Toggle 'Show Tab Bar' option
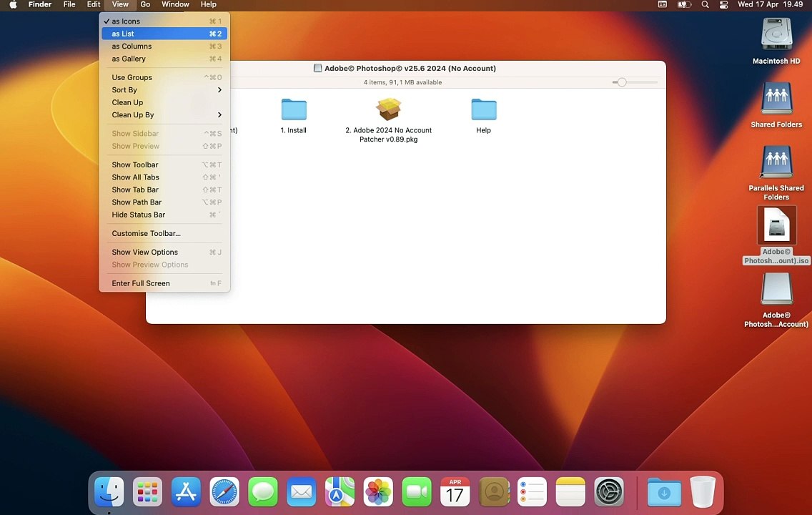Image resolution: width=812 pixels, height=515 pixels. click(x=164, y=190)
